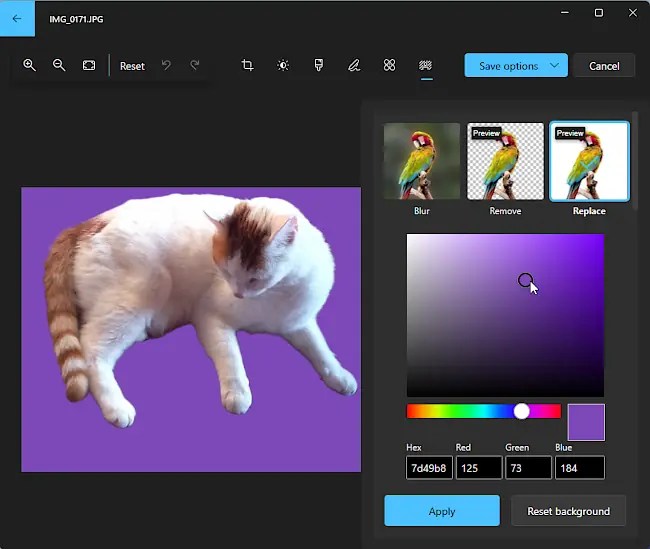Apply the background replacement
Image resolution: width=650 pixels, height=549 pixels.
point(442,511)
